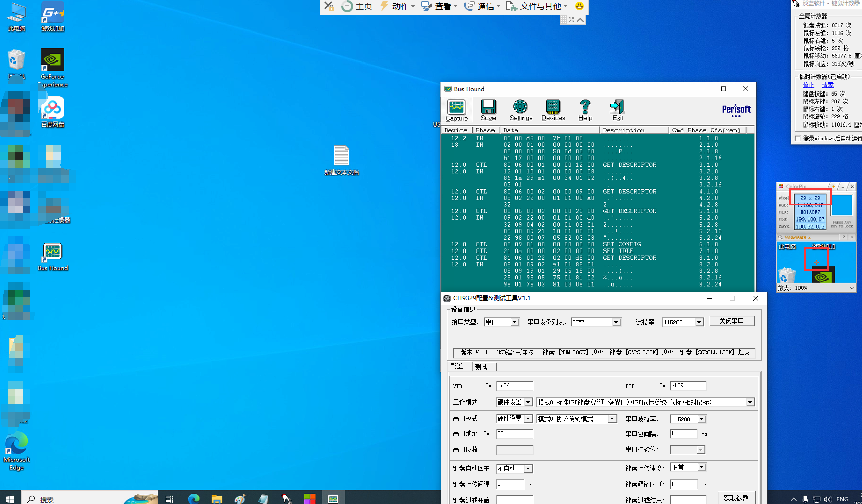
Task: Open the 波特率 115200 dropdown
Action: pos(699,322)
